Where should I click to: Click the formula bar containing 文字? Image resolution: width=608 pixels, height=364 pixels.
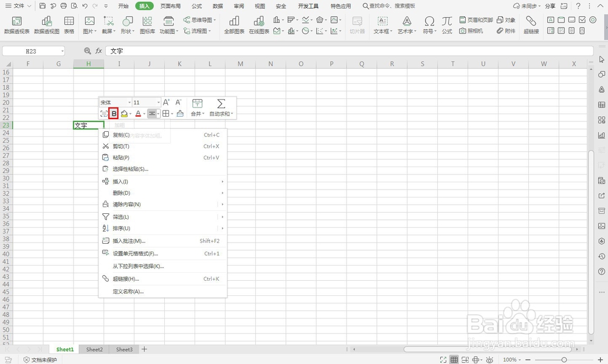[x=350, y=51]
